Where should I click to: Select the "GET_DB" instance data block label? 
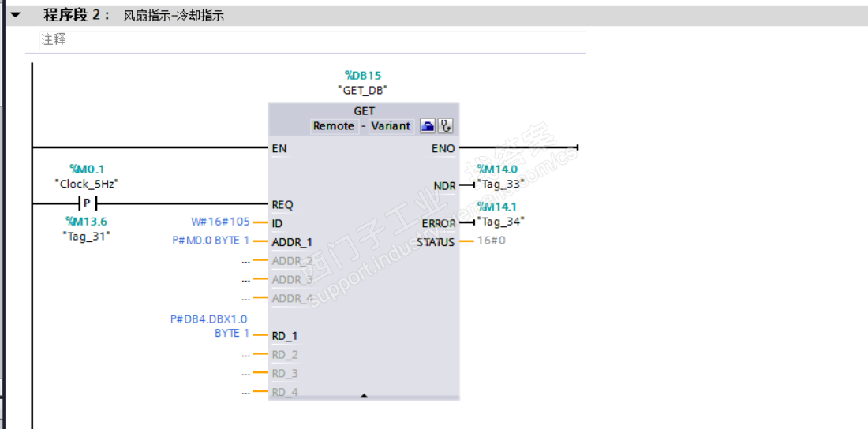pyautogui.click(x=363, y=90)
